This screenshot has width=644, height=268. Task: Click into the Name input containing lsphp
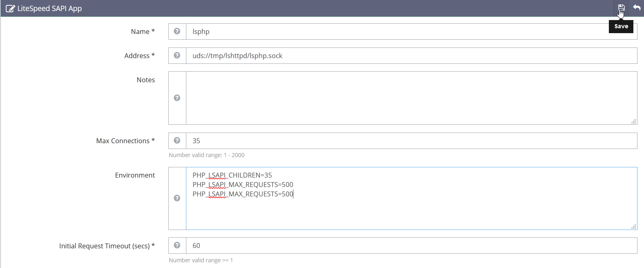click(411, 32)
